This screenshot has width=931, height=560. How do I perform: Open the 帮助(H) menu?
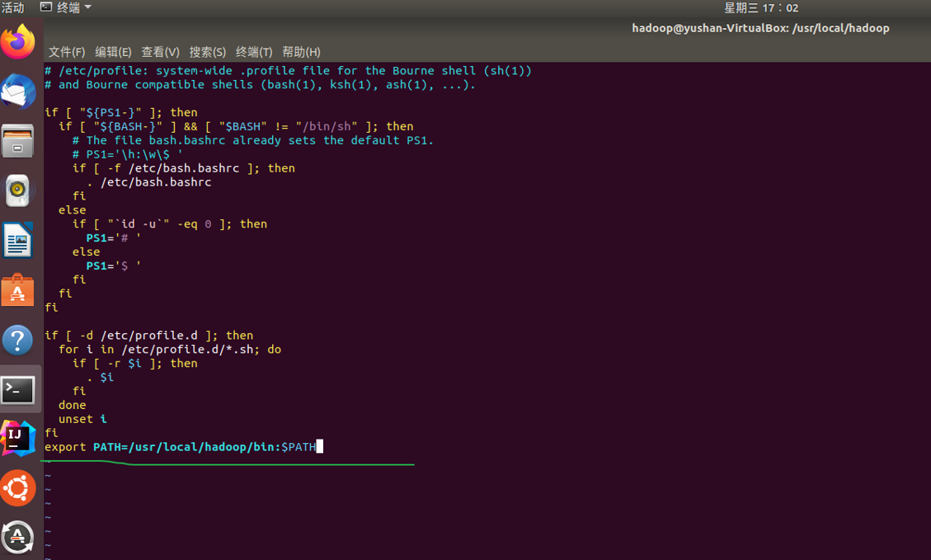(x=301, y=52)
